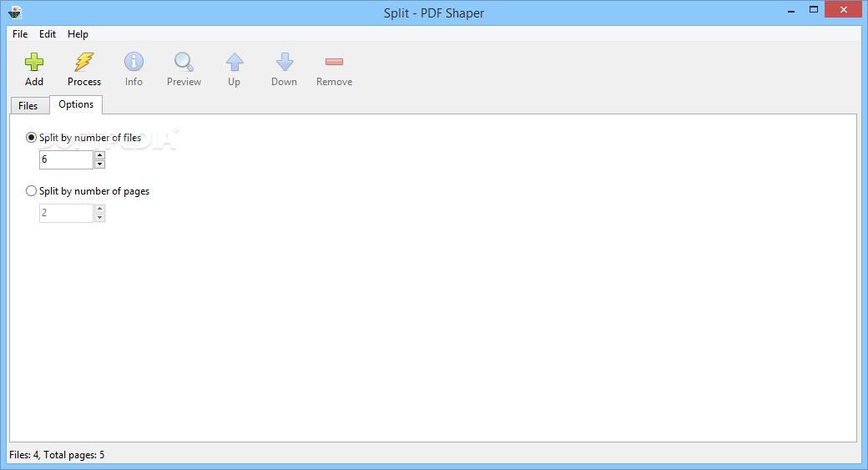Viewport: 868px width, 470px height.
Task: Open the Help menu
Action: pos(78,33)
